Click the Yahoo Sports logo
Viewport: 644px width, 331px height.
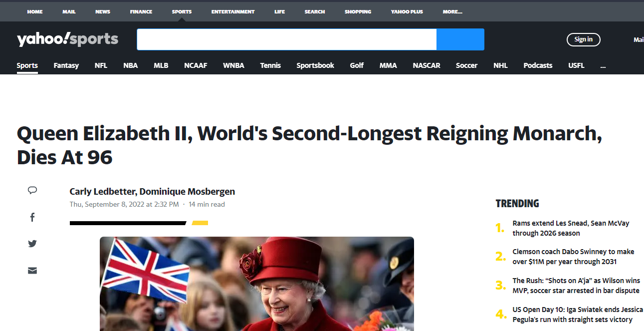67,39
